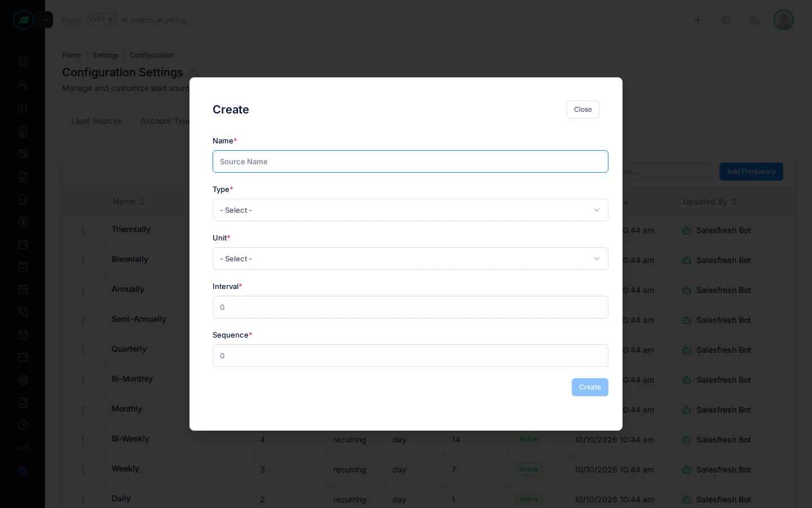Go to Home breadcrumb

pos(72,55)
